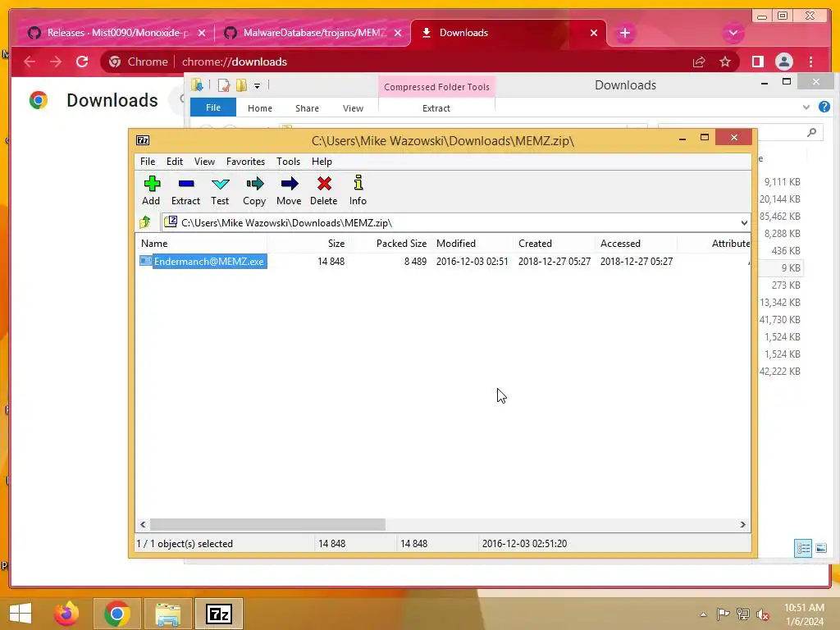Go up one folder level in 7-Zip

click(144, 222)
